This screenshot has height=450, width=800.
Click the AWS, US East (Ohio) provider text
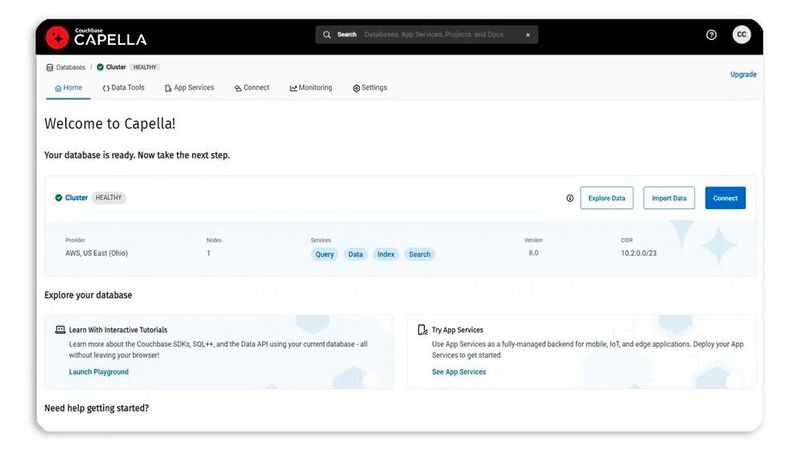(96, 253)
